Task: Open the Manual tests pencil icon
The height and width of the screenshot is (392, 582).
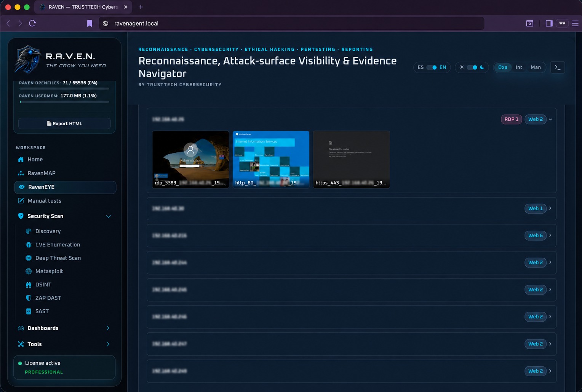Action: (21, 201)
